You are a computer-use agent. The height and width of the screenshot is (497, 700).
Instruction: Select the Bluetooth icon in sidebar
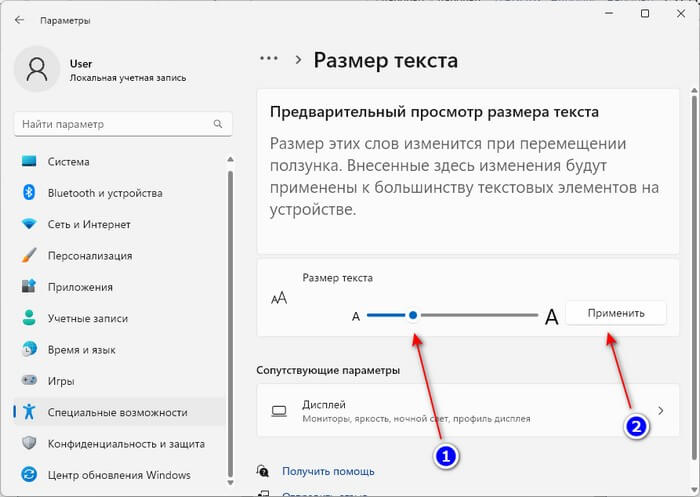[x=29, y=192]
